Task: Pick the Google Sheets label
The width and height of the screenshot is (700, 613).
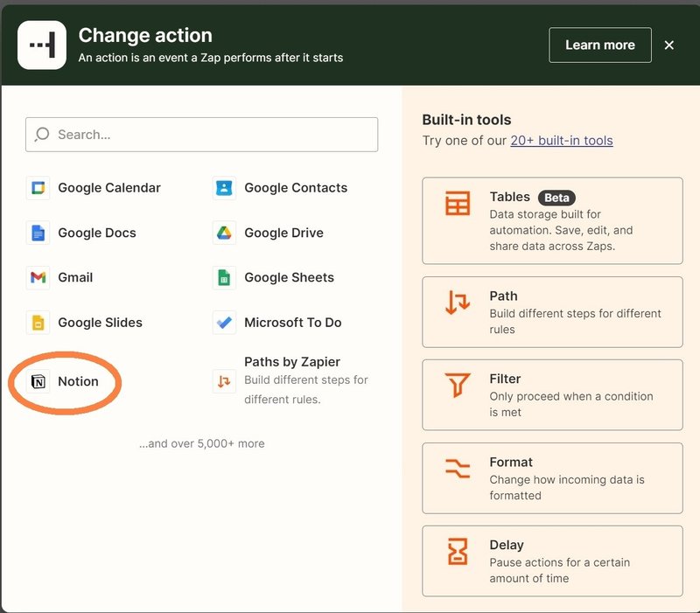Action: pos(289,277)
